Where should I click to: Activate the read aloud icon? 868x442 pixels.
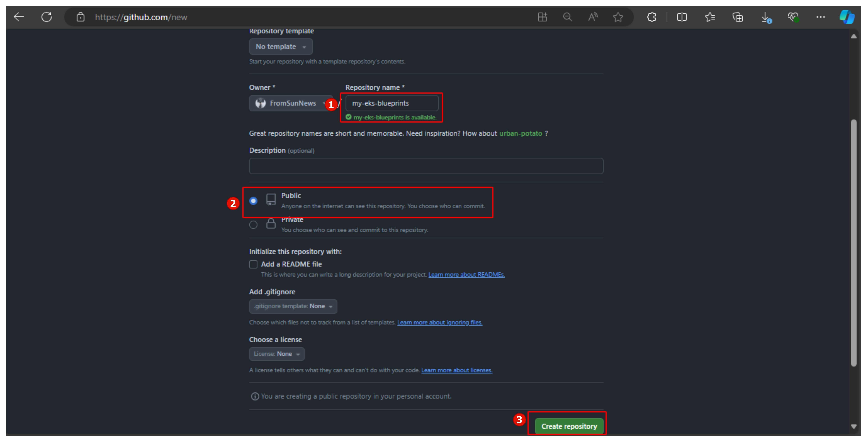[593, 17]
